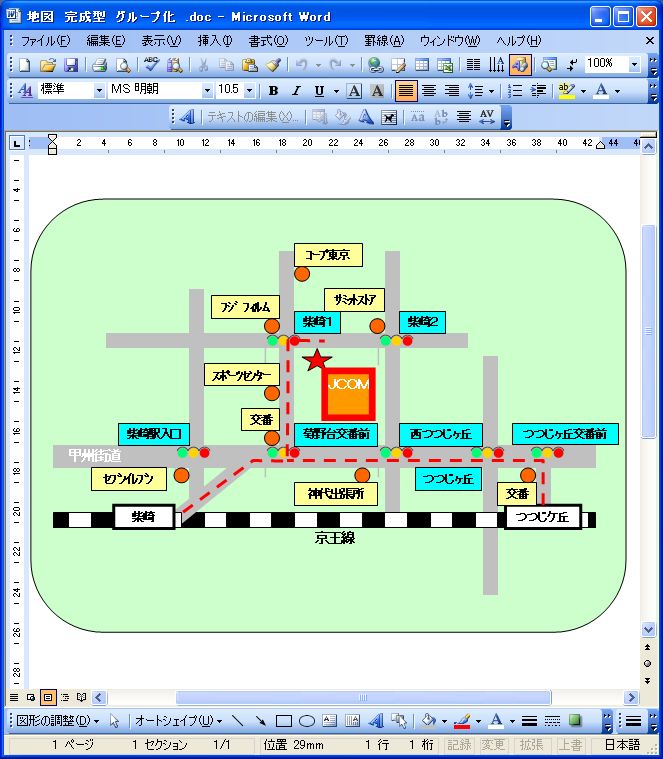Save the document with floppy icon
This screenshot has height=759, width=663.
(71, 64)
